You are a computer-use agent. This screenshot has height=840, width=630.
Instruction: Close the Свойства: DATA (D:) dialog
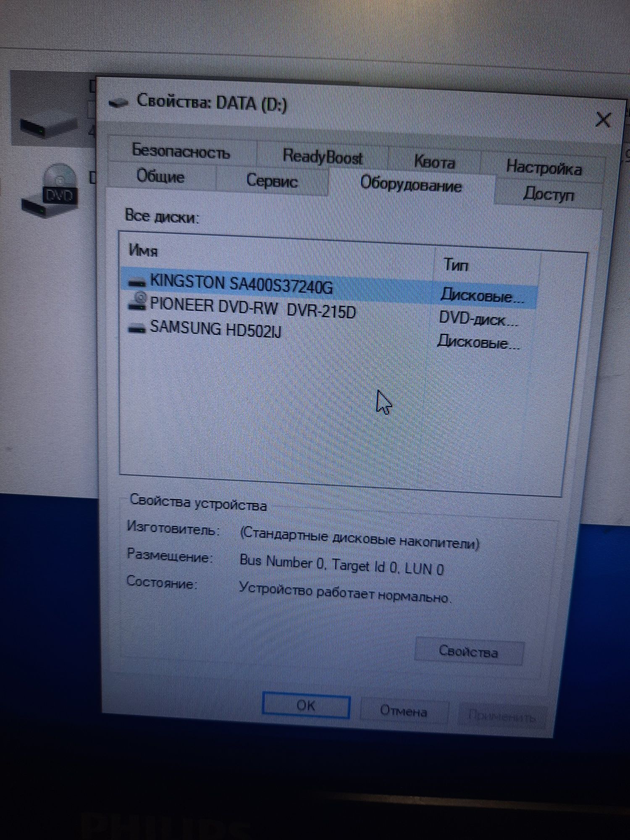[603, 120]
